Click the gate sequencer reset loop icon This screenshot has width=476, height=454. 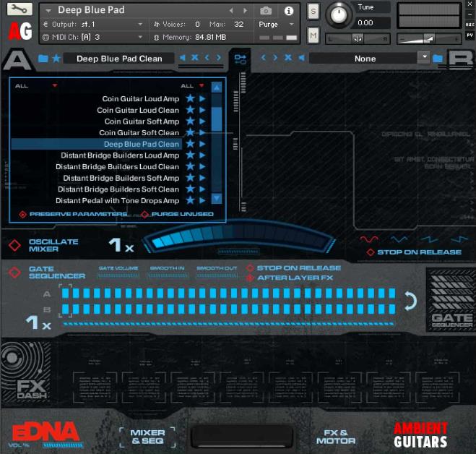[410, 301]
